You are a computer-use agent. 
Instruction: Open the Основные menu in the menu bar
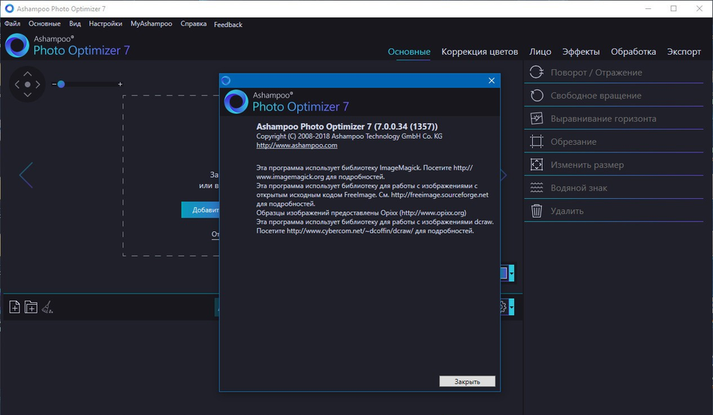pos(45,24)
